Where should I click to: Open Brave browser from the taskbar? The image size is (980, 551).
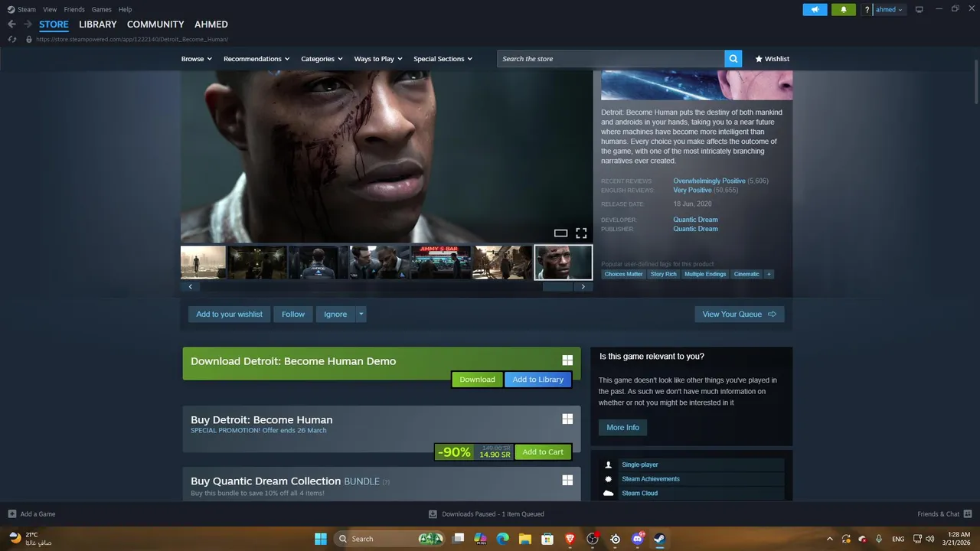tap(570, 539)
